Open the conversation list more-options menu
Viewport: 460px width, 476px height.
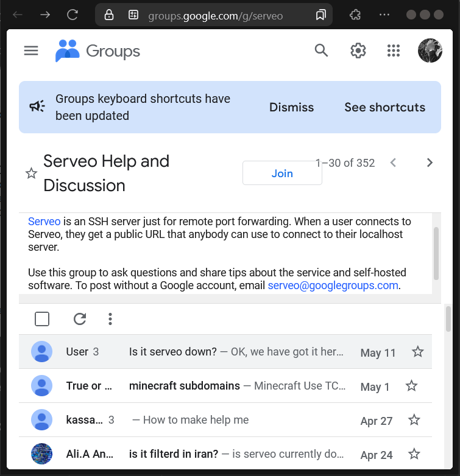point(110,319)
